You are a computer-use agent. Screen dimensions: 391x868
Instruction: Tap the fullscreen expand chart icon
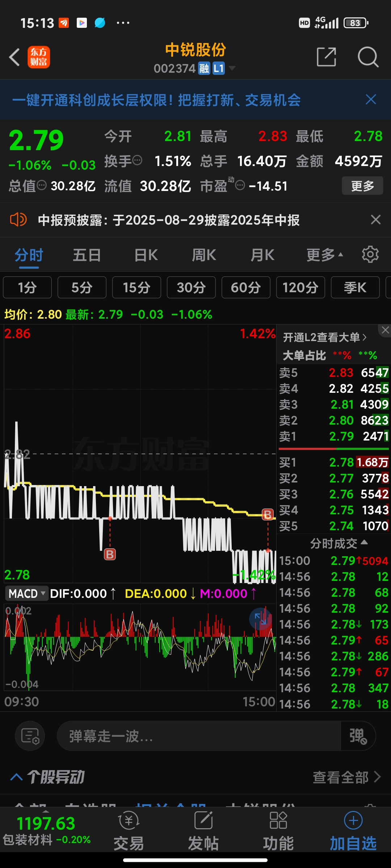pyautogui.click(x=260, y=619)
